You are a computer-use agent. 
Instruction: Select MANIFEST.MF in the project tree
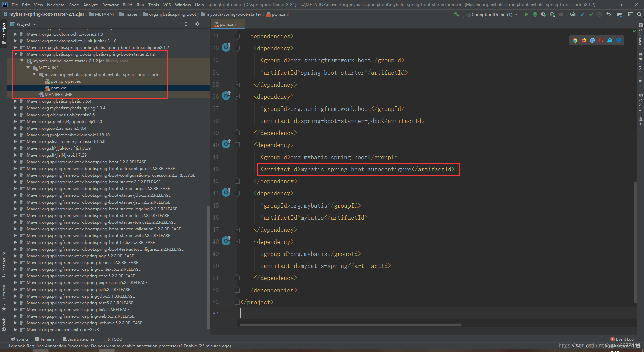pyautogui.click(x=58, y=94)
